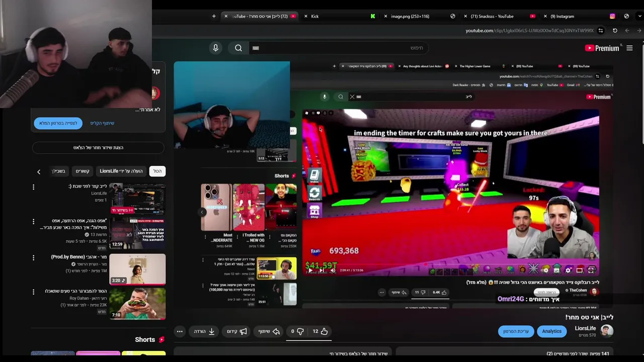This screenshot has height=362, width=644.
Task: Dislike the video with thumbs down 0
Action: [297, 331]
